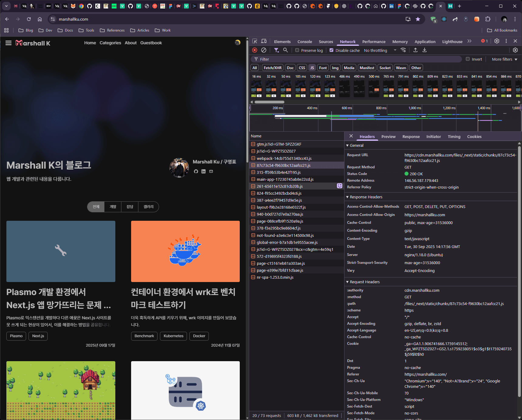This screenshot has height=420, width=522.
Task: Open DevTools settings gear
Action: 497,41
